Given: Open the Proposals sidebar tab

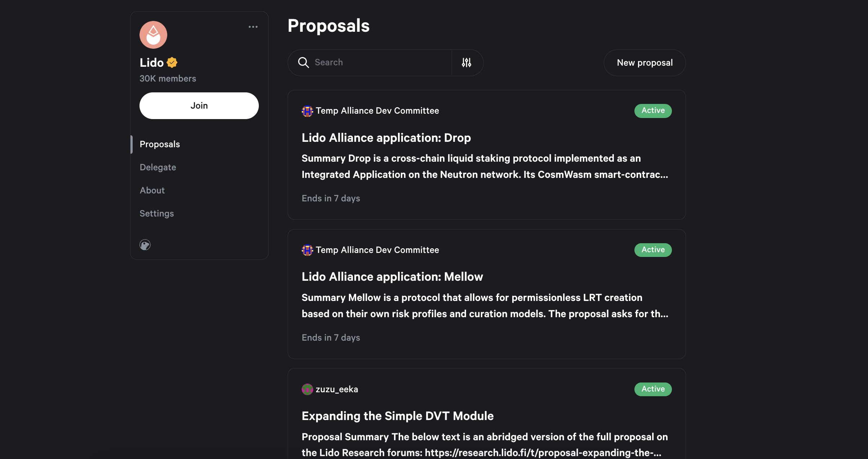Looking at the screenshot, I should click(160, 144).
